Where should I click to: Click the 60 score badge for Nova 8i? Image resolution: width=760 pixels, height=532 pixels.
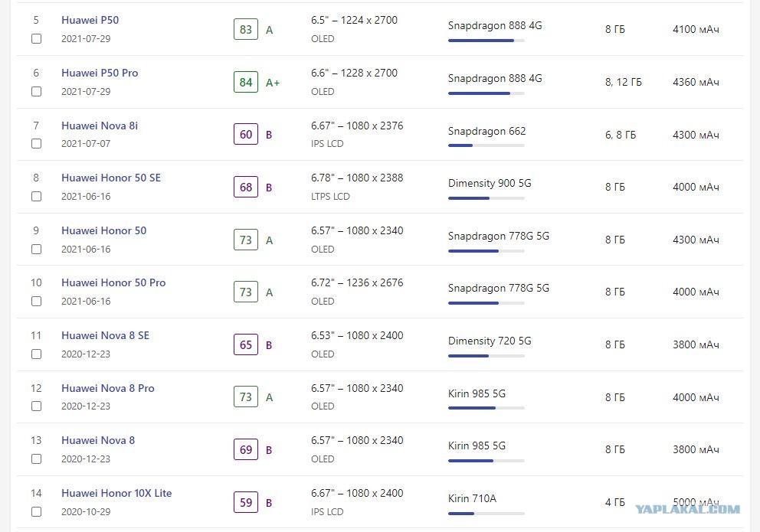coord(246,135)
